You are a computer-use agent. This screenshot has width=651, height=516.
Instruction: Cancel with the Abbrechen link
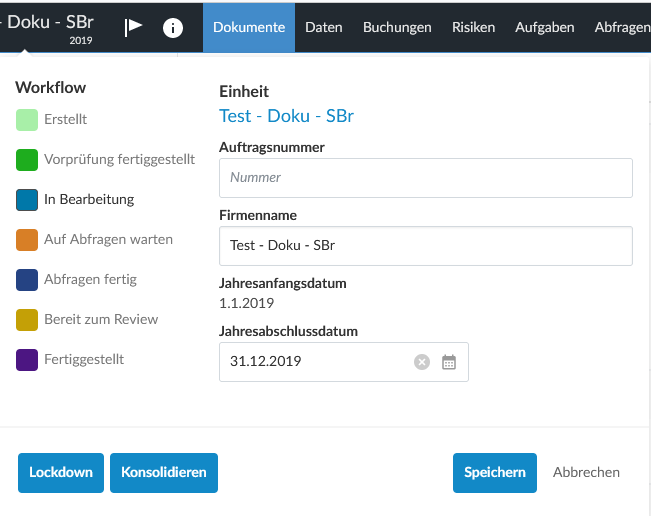586,472
